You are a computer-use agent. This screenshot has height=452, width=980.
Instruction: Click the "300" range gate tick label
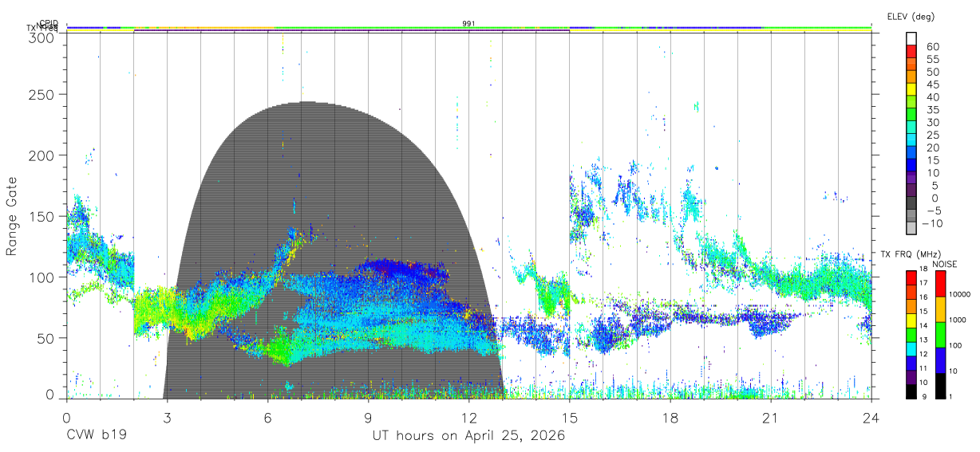click(41, 37)
